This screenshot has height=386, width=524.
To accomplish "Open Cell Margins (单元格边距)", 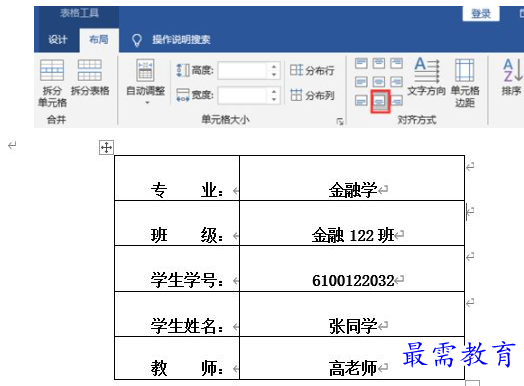I will (x=465, y=83).
